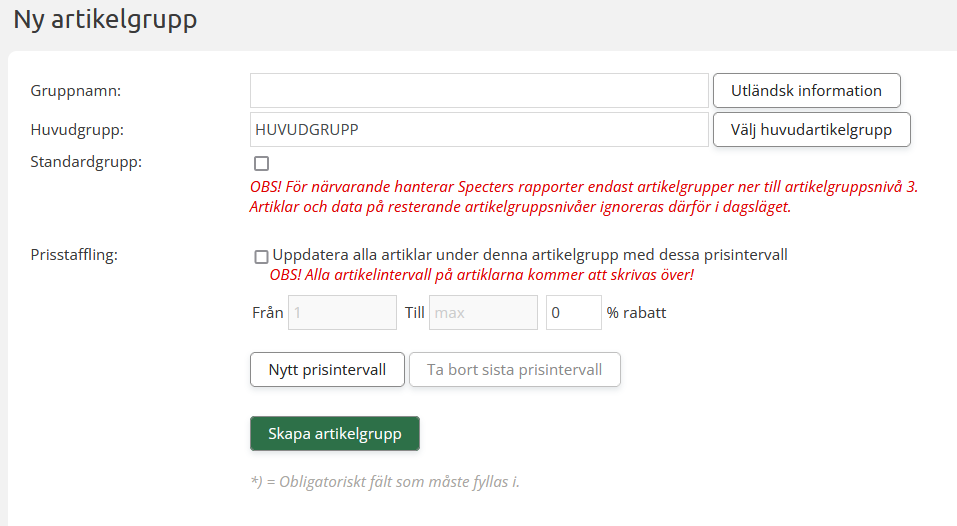Click the Från interval field

(x=342, y=313)
